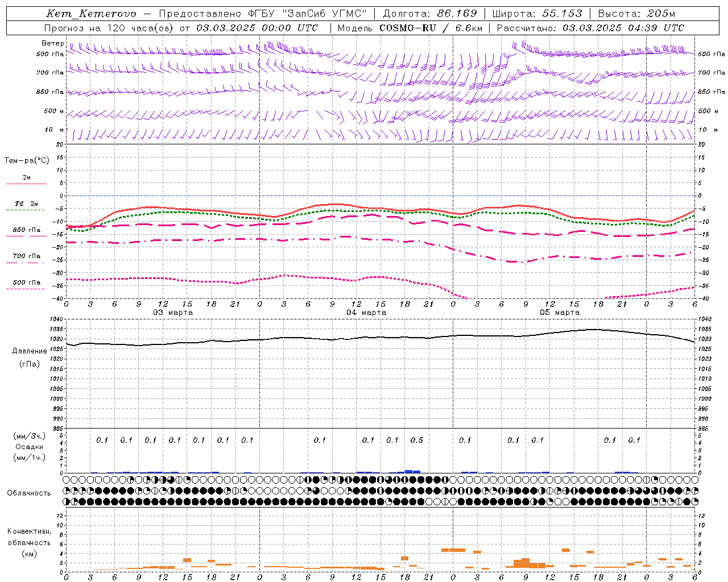Click the 0.5 precipitation amount value

tap(417, 440)
